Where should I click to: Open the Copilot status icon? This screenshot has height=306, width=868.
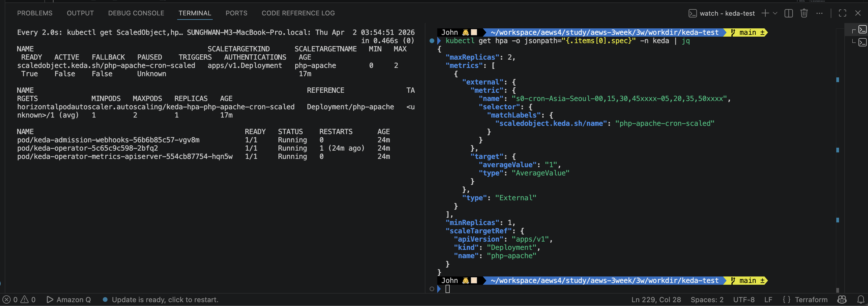tap(842, 299)
